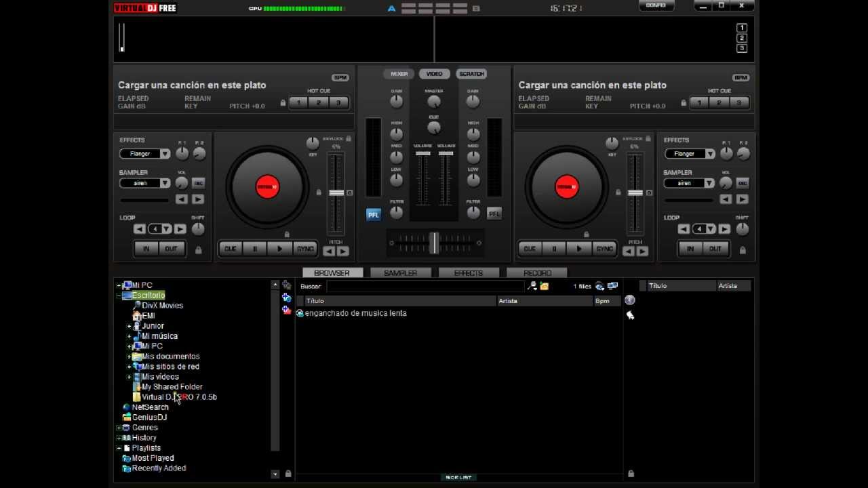Add selected folder to favorites icon
This screenshot has height=488, width=868.
click(x=287, y=285)
